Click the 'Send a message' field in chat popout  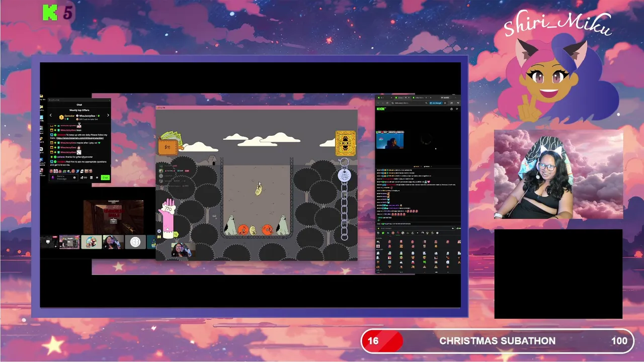coord(63,177)
